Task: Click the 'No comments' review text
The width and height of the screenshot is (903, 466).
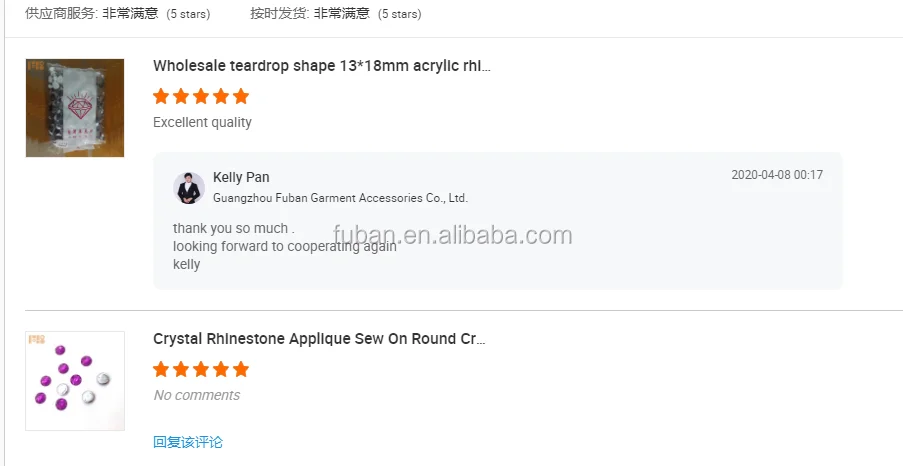Action: (196, 395)
